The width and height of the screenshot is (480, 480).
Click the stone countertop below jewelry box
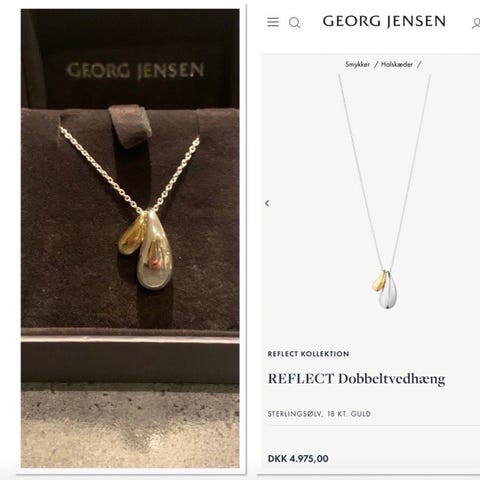(x=130, y=425)
